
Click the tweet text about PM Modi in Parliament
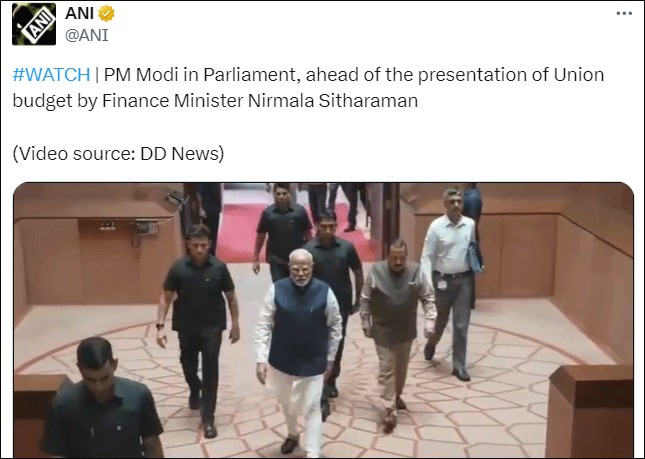[x=308, y=88]
